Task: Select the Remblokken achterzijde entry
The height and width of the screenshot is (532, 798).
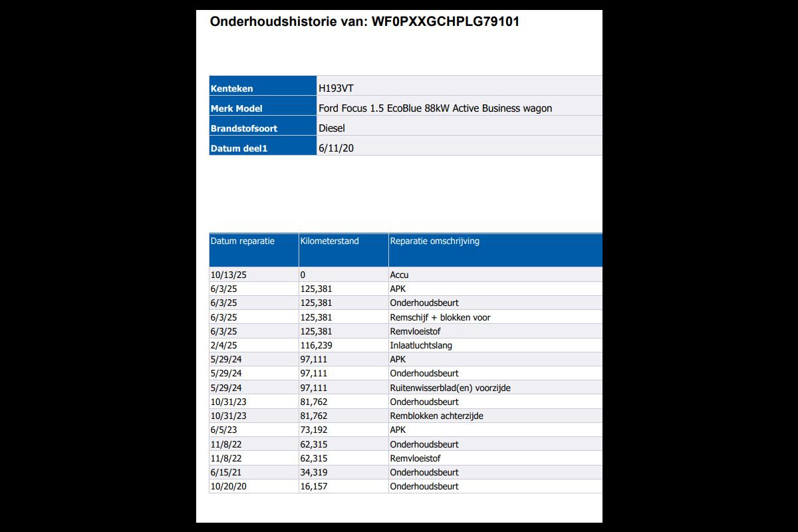Action: pos(436,416)
